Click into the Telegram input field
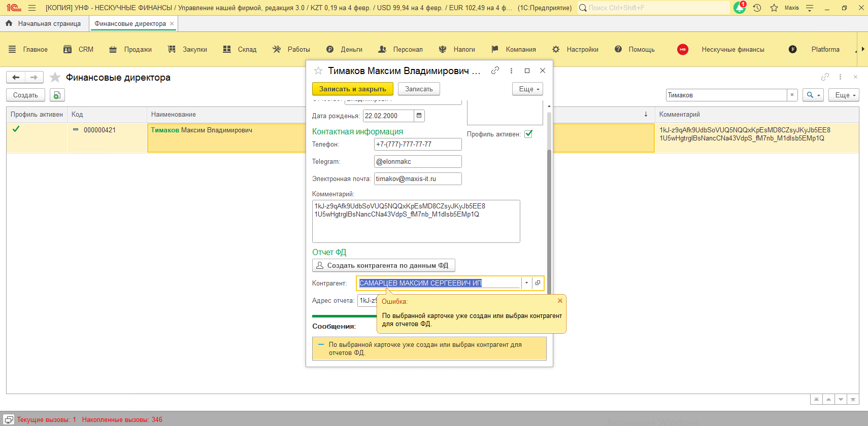The width and height of the screenshot is (868, 426). pos(417,162)
